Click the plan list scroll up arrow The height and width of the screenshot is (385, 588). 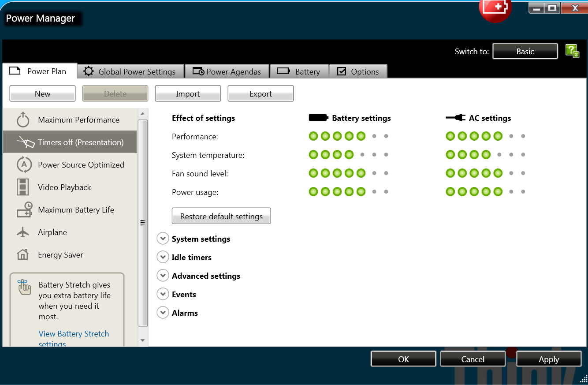pos(142,114)
